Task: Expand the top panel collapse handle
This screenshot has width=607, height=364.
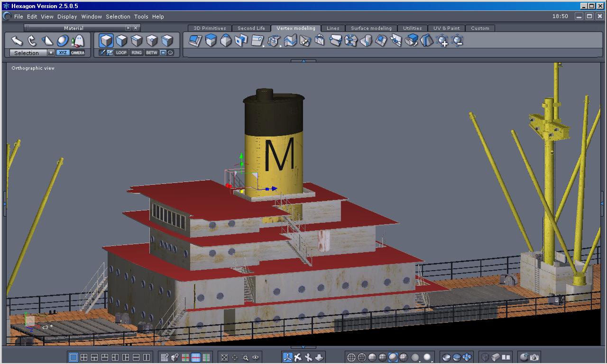Action: pos(303,61)
